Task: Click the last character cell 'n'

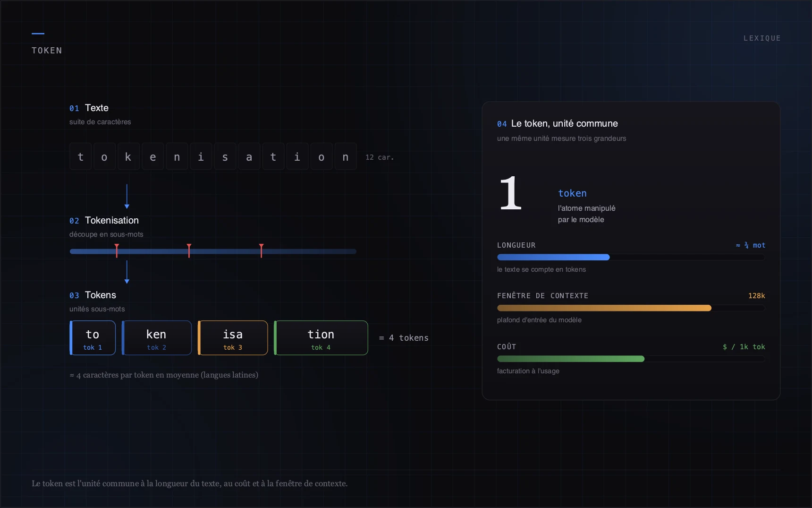Action: click(x=346, y=156)
